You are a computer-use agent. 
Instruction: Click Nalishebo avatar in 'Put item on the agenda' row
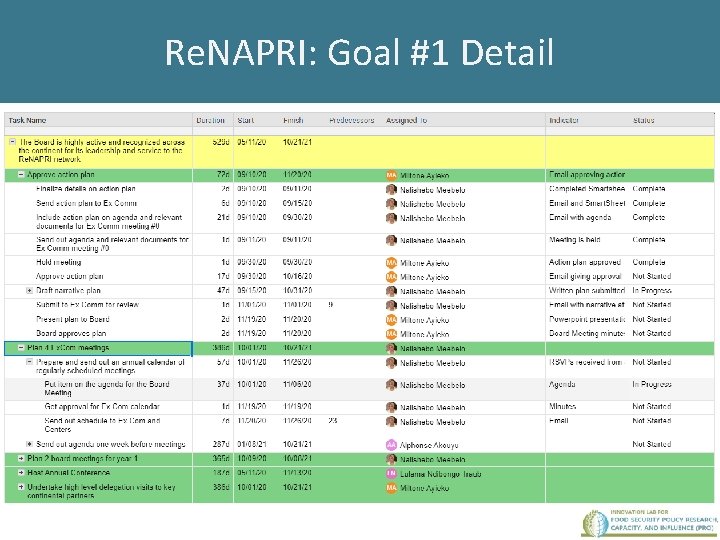(x=391, y=385)
